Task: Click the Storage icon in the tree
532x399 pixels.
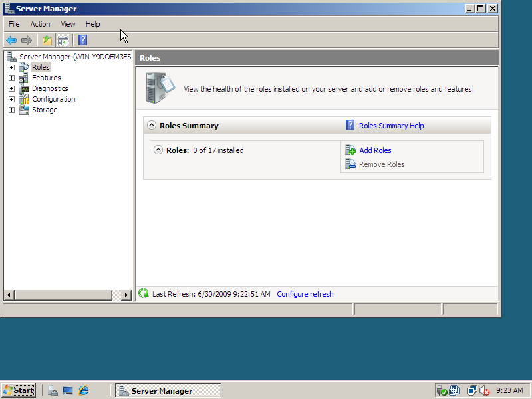Action: [x=24, y=110]
